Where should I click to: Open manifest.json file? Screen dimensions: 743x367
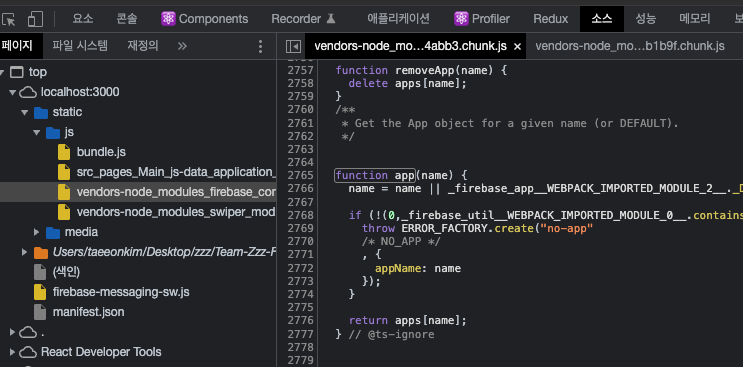coord(88,312)
